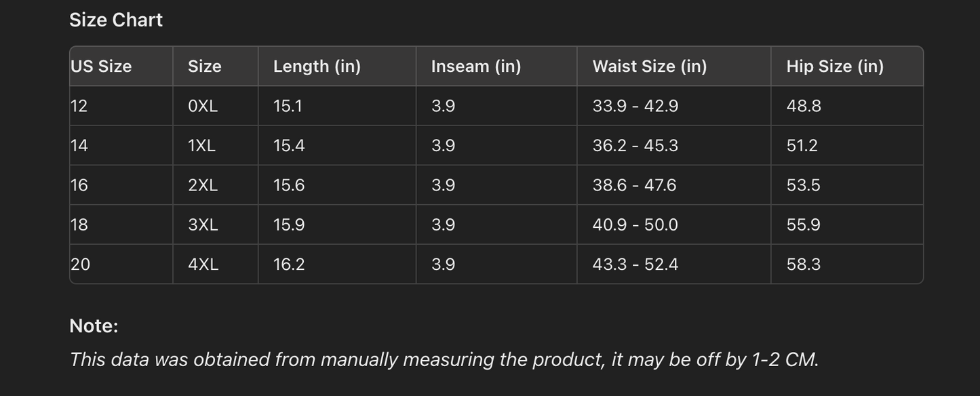The image size is (980, 396).
Task: Click the "Note:" label
Action: click(x=94, y=326)
